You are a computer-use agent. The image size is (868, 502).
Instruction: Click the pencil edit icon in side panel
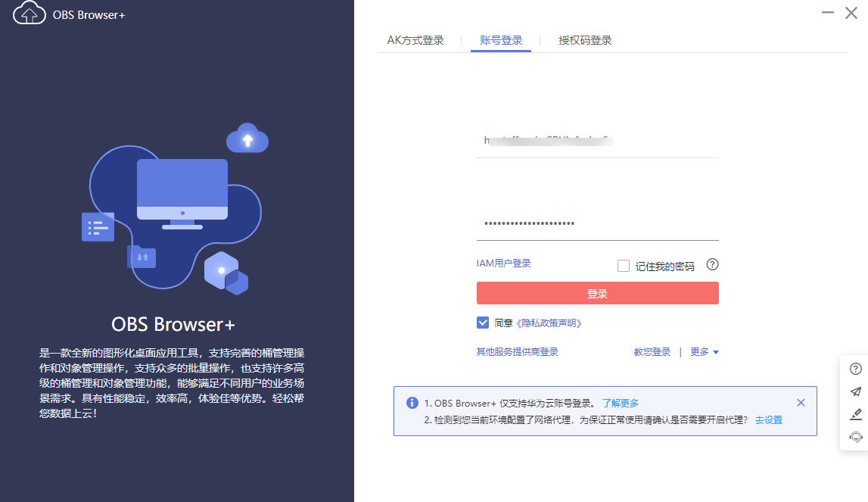point(856,414)
